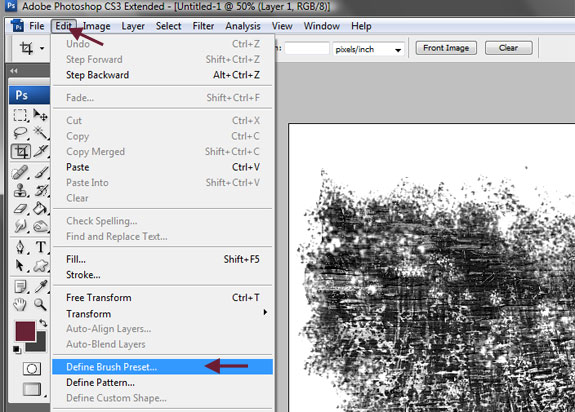This screenshot has height=412, width=575.
Task: Swap foreground and background colors
Action: (43, 323)
